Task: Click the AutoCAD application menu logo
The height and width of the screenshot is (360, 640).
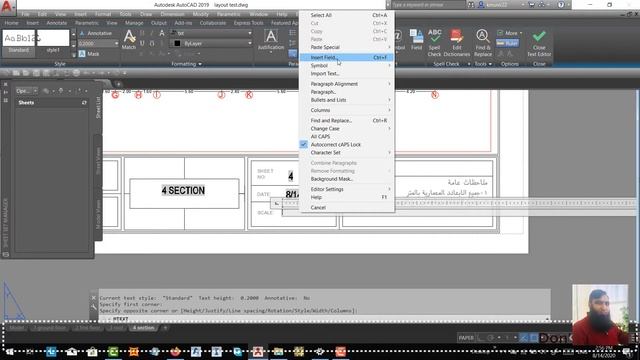Action: tap(7, 8)
